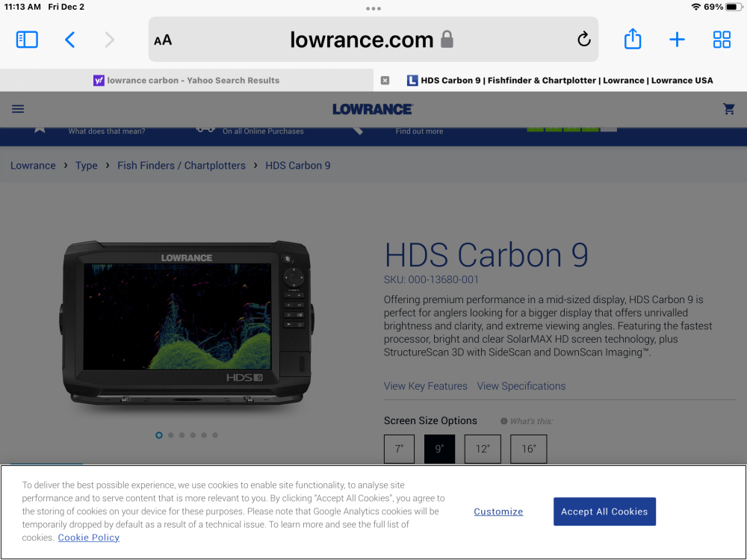The image size is (747, 560).
Task: Click View Key Features link
Action: tap(426, 386)
